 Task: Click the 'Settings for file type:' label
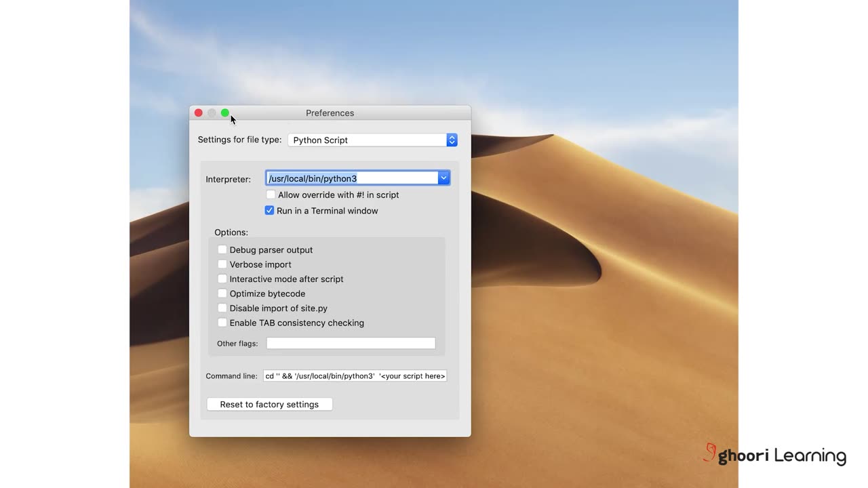point(239,140)
